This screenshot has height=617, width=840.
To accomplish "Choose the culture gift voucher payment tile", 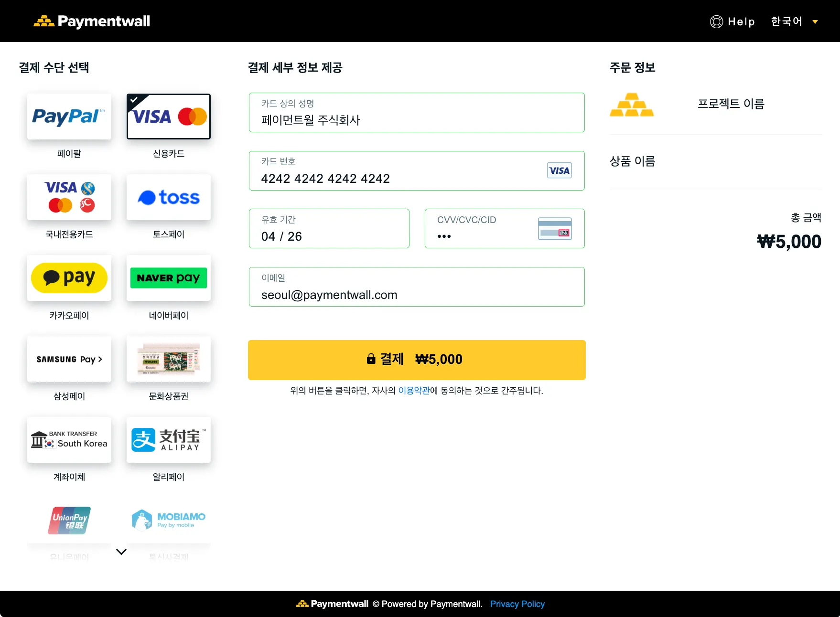I will pos(169,359).
